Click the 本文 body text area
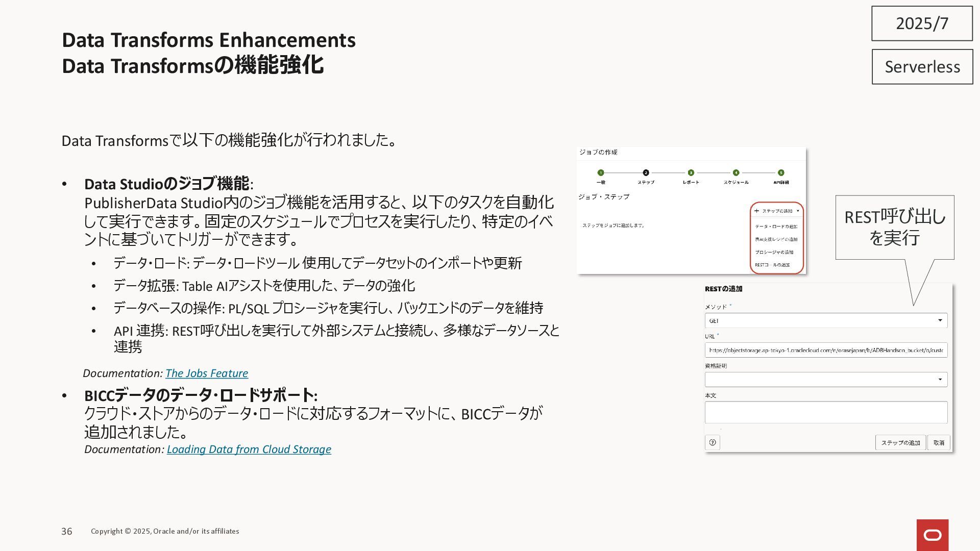Viewport: 980px width, 551px height. tap(826, 412)
